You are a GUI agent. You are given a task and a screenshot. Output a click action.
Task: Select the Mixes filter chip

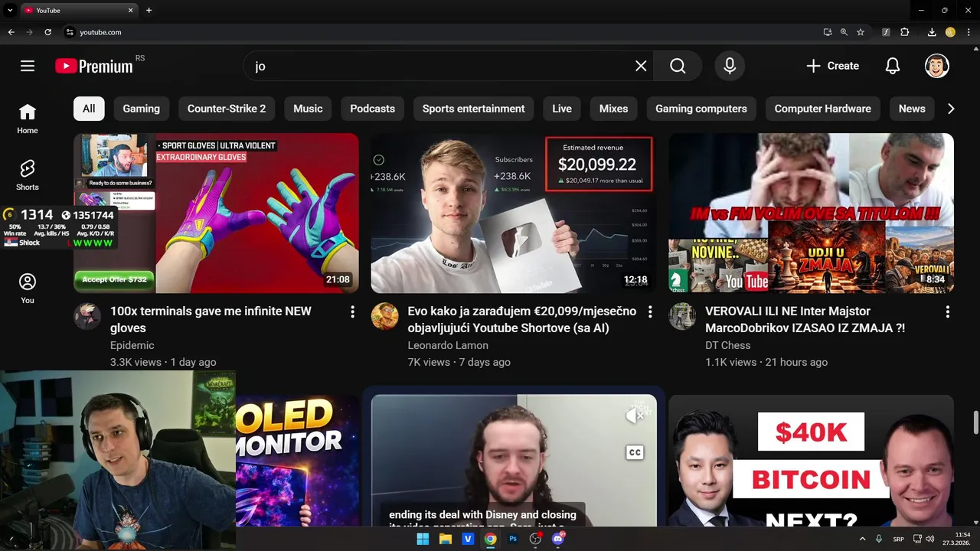(613, 109)
